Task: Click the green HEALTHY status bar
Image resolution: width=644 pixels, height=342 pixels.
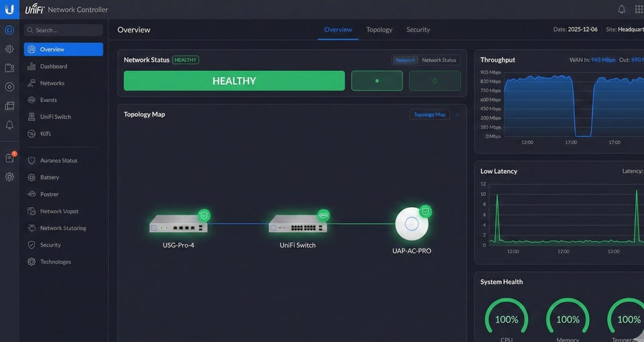Action: coord(233,80)
